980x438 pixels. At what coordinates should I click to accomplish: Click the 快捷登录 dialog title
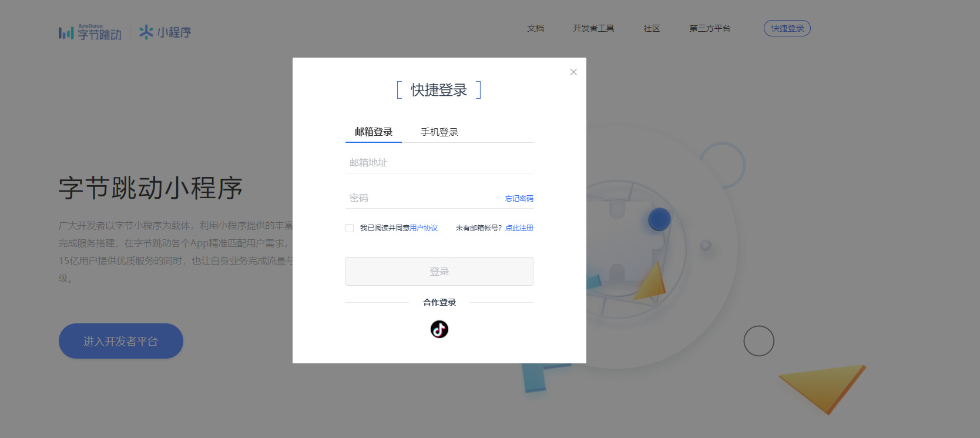point(439,90)
